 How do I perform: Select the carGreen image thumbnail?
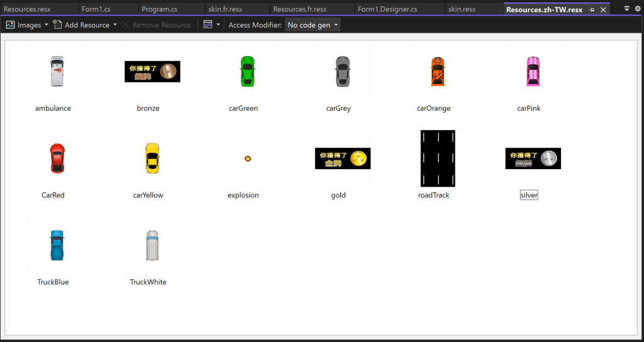(247, 72)
